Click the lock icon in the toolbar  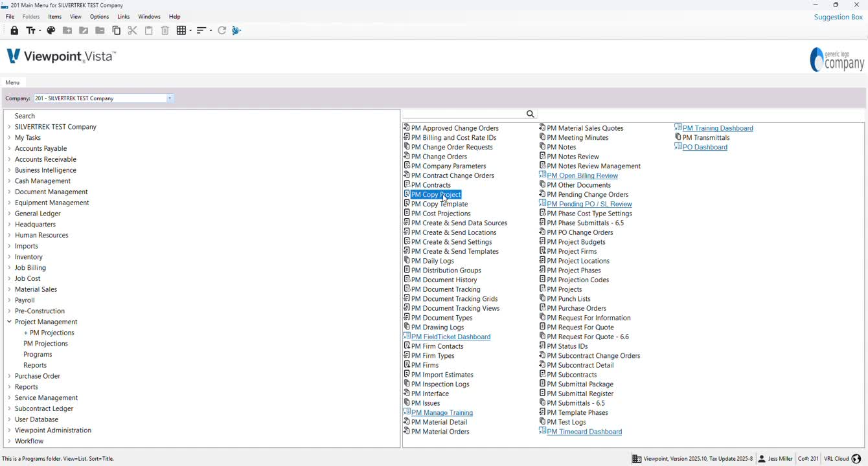pos(14,30)
